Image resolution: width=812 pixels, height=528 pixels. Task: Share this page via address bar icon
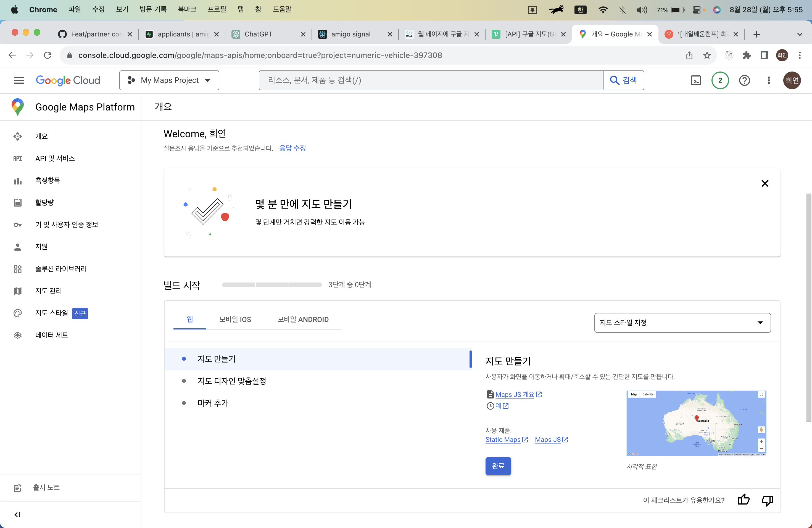689,55
